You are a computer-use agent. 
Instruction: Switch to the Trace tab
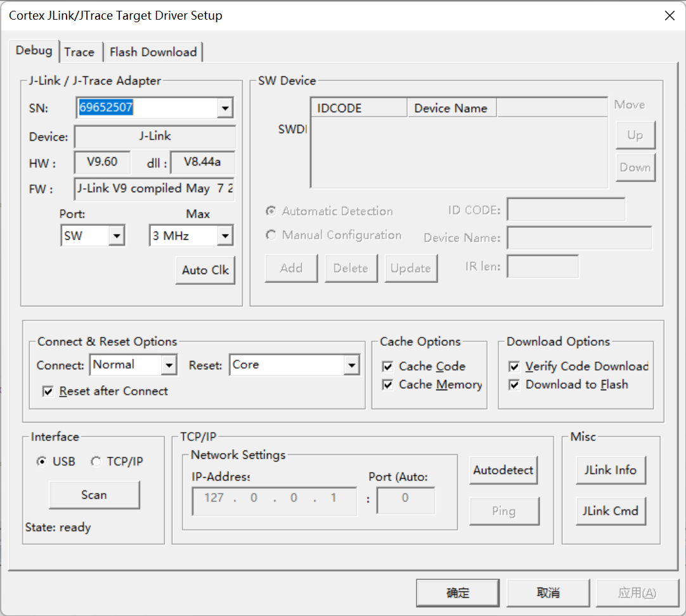79,52
